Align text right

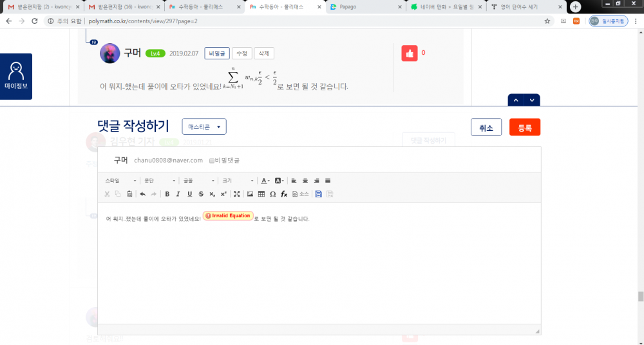click(x=316, y=181)
